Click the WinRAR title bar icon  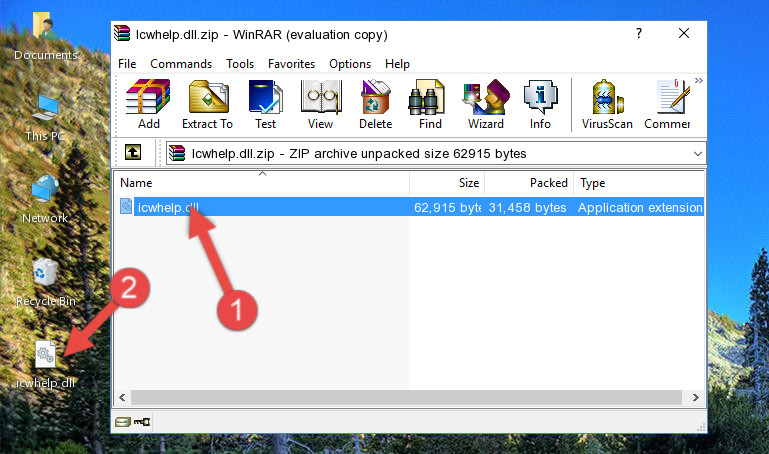tap(122, 33)
